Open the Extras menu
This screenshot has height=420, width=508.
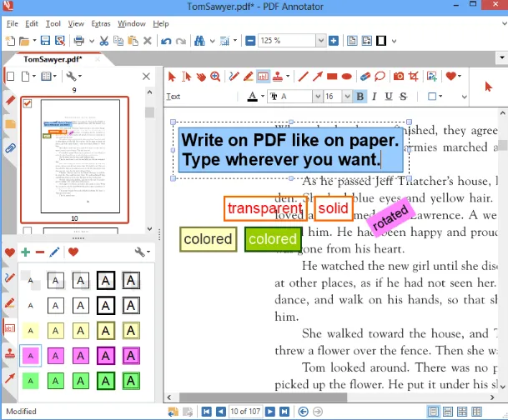pos(101,24)
